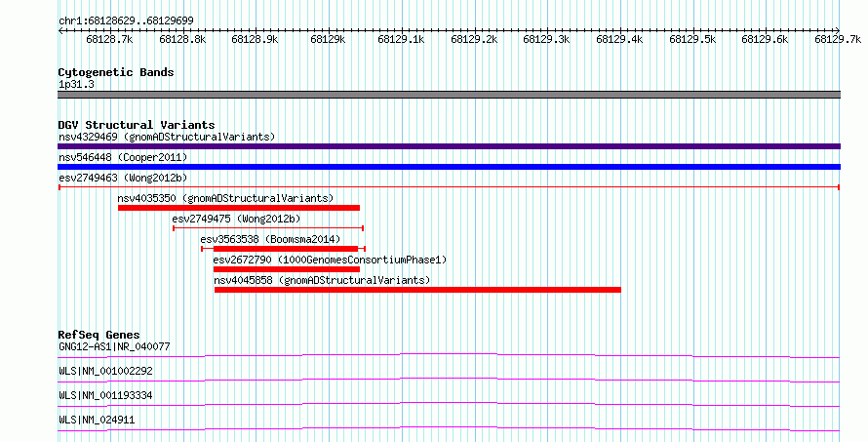
Task: Click the GNG12-AS1|NR_040077 gene label
Action: coord(114,346)
